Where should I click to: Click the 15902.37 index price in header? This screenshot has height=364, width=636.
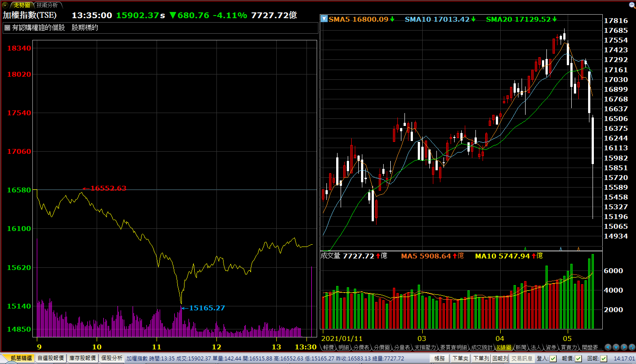tap(137, 15)
